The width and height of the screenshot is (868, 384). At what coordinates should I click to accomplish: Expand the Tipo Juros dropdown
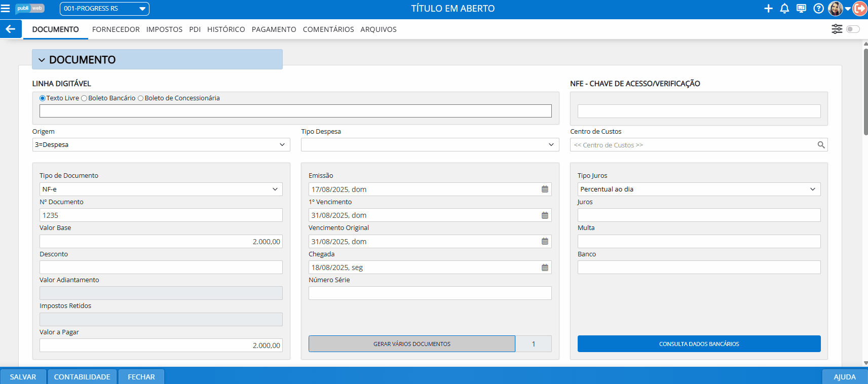699,189
